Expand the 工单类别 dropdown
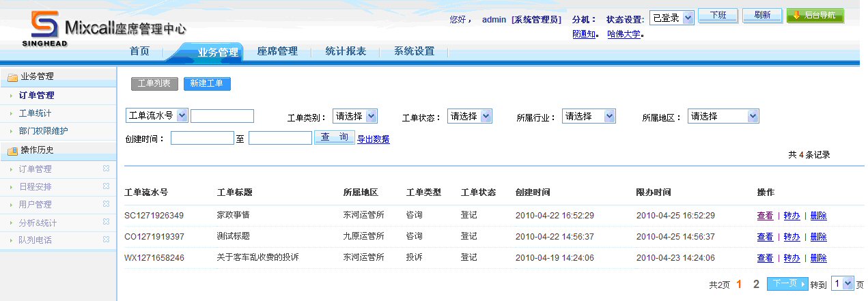The height and width of the screenshot is (301, 868). 354,117
